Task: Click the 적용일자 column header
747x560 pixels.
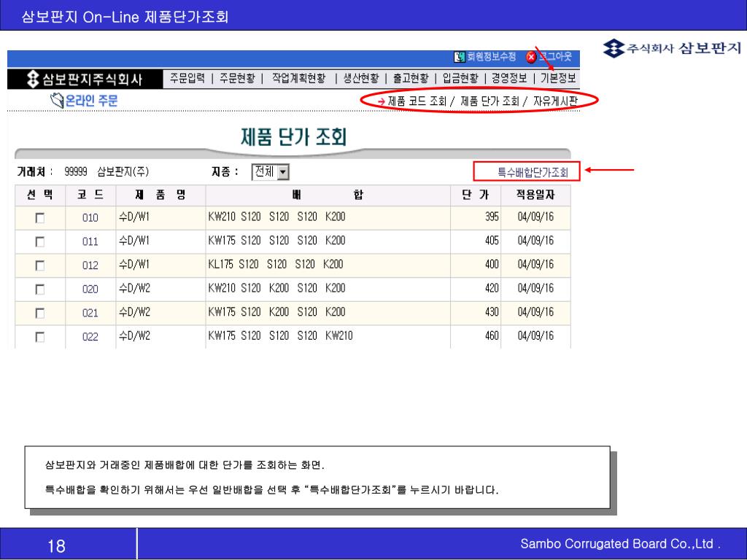Action: pyautogui.click(x=535, y=195)
